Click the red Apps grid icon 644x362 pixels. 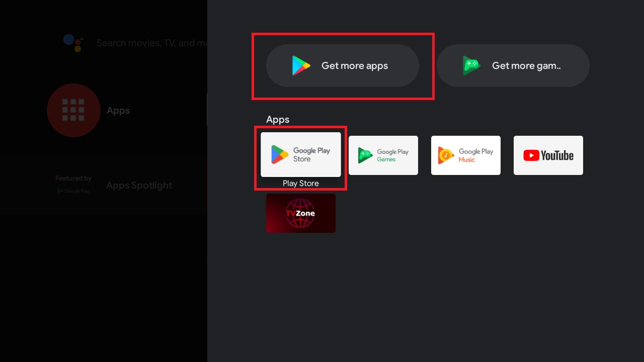point(73,110)
